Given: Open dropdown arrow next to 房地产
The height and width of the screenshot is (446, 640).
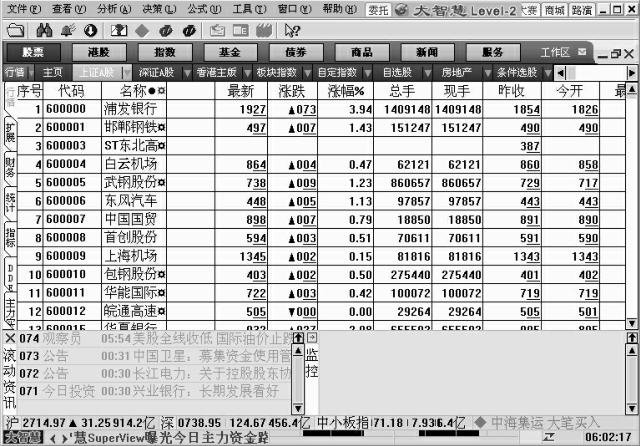Looking at the screenshot, I should pyautogui.click(x=488, y=73).
